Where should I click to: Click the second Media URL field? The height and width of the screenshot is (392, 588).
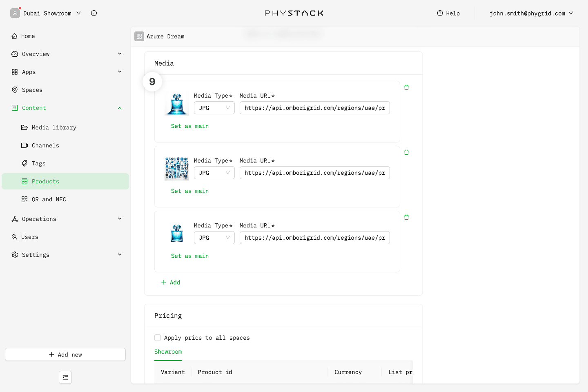(x=315, y=173)
